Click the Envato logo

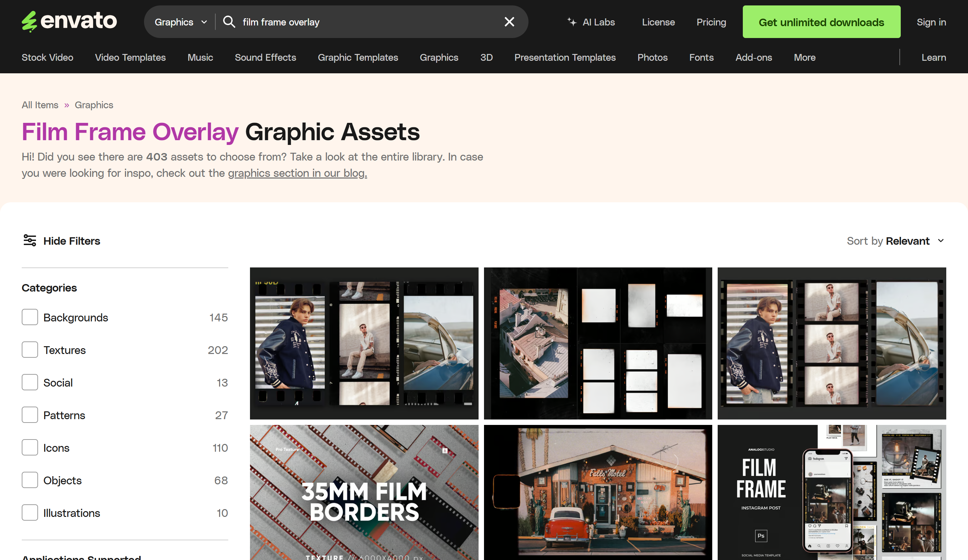[x=69, y=21]
